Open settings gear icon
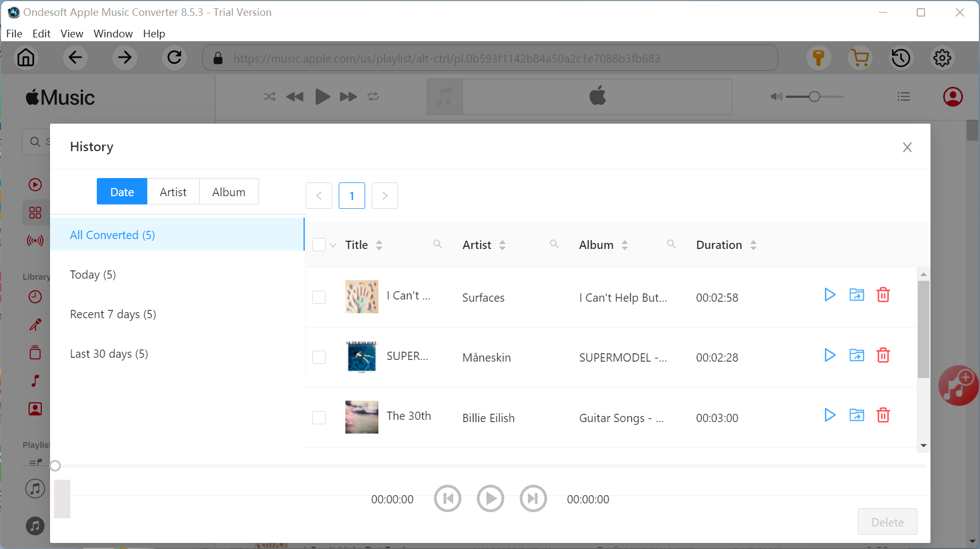This screenshot has width=980, height=549. (942, 58)
